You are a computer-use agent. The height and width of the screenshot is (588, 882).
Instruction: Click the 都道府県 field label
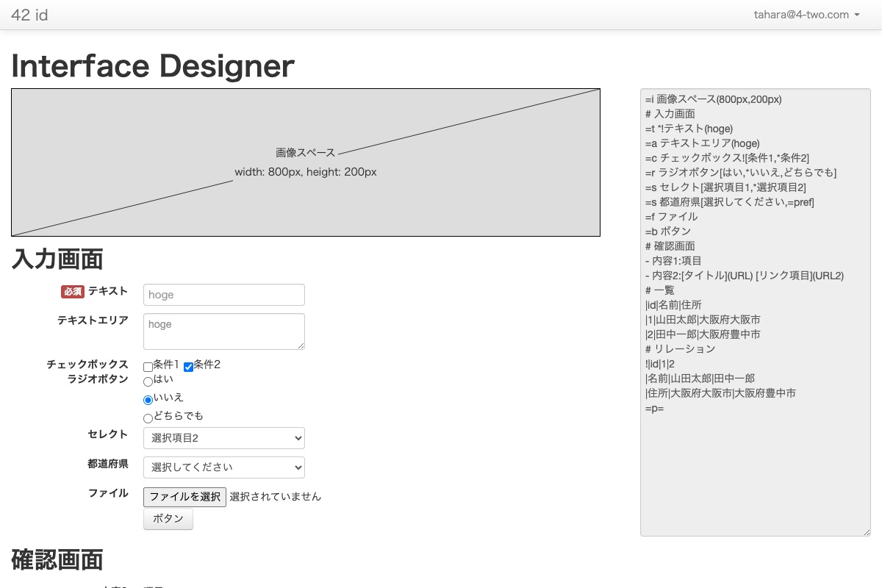[108, 464]
